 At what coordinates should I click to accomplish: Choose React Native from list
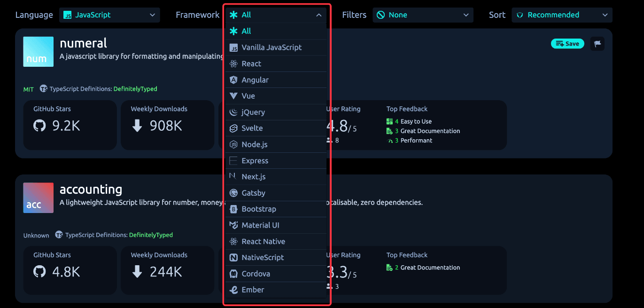276,241
